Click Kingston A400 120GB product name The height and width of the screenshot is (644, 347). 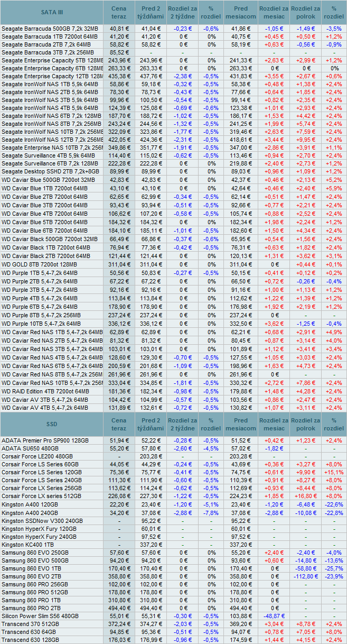point(30,504)
